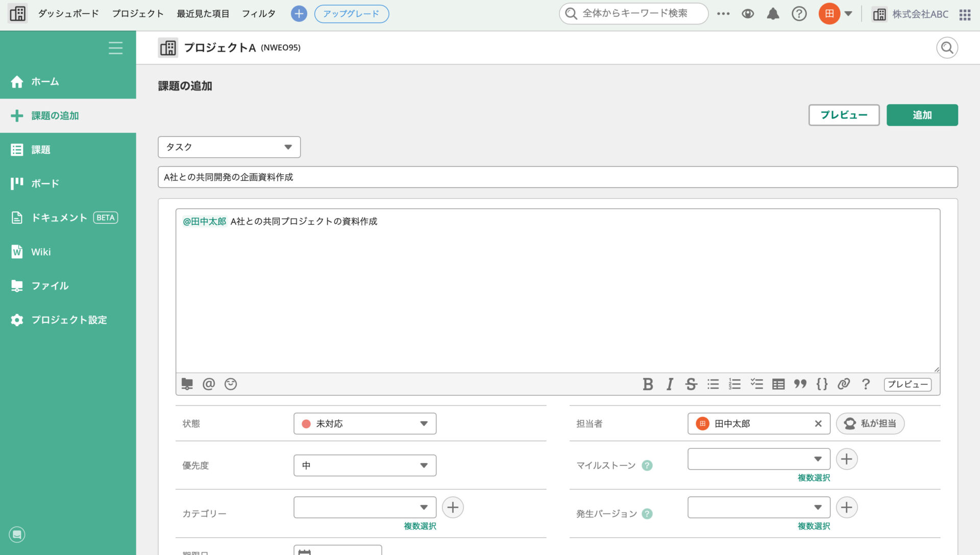Insert a table into the description
Image resolution: width=980 pixels, height=555 pixels.
click(x=778, y=384)
